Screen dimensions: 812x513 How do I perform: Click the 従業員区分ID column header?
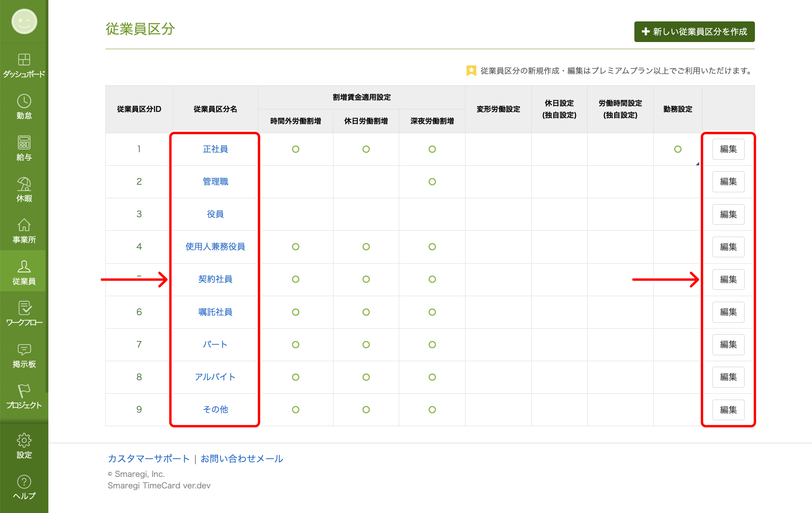139,109
